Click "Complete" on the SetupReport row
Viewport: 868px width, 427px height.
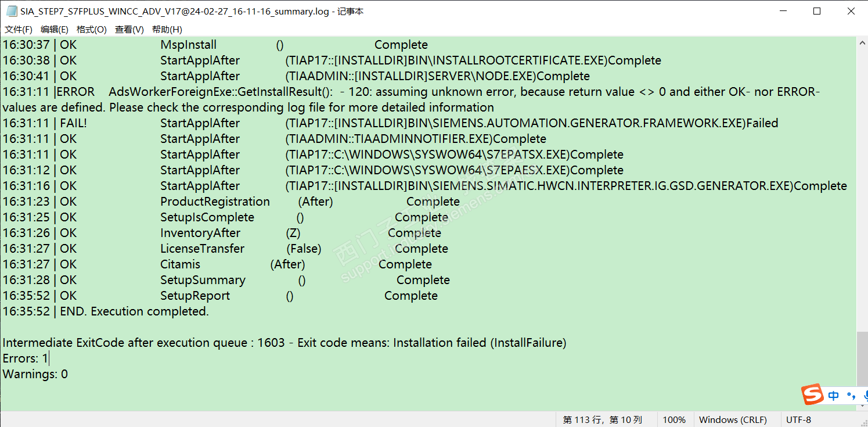coord(411,296)
